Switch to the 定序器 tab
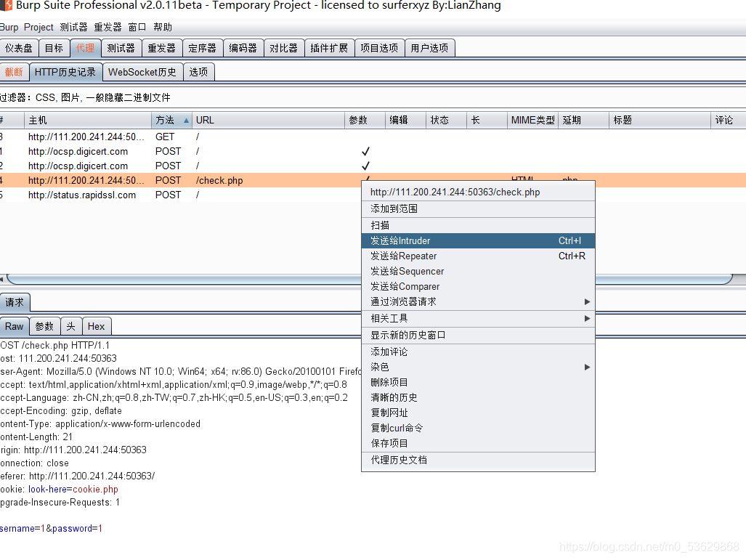The height and width of the screenshot is (560, 746). 203,48
